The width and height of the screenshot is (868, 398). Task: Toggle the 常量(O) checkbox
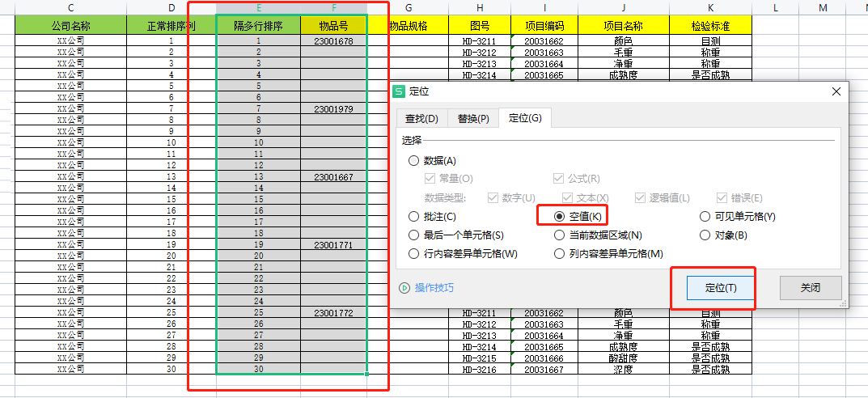430,179
